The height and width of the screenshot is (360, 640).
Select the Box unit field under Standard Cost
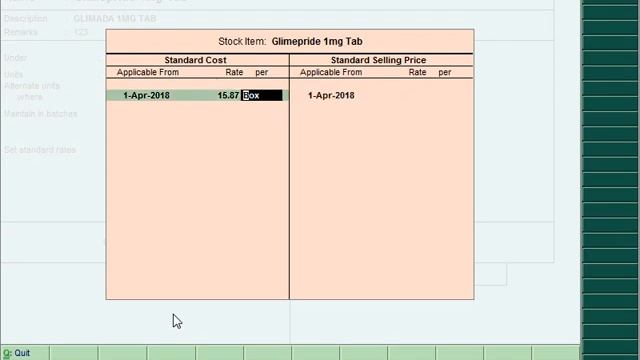[262, 96]
